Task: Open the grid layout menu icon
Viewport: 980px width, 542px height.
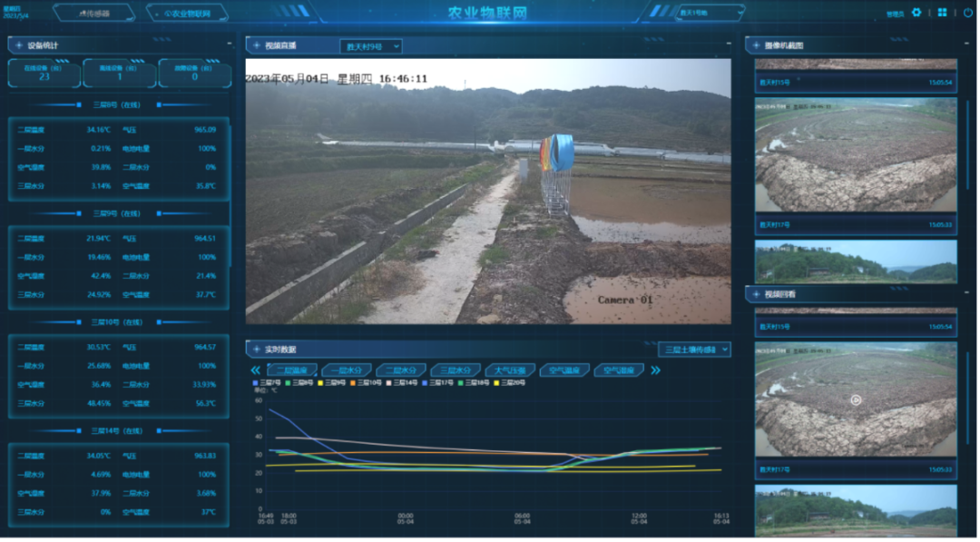Action: pyautogui.click(x=942, y=13)
